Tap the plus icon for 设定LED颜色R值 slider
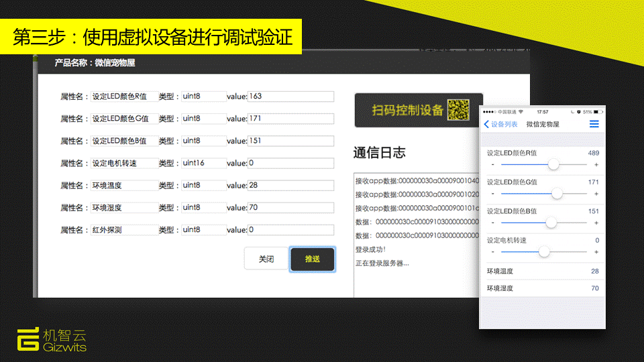This screenshot has height=362, width=644. (x=596, y=164)
